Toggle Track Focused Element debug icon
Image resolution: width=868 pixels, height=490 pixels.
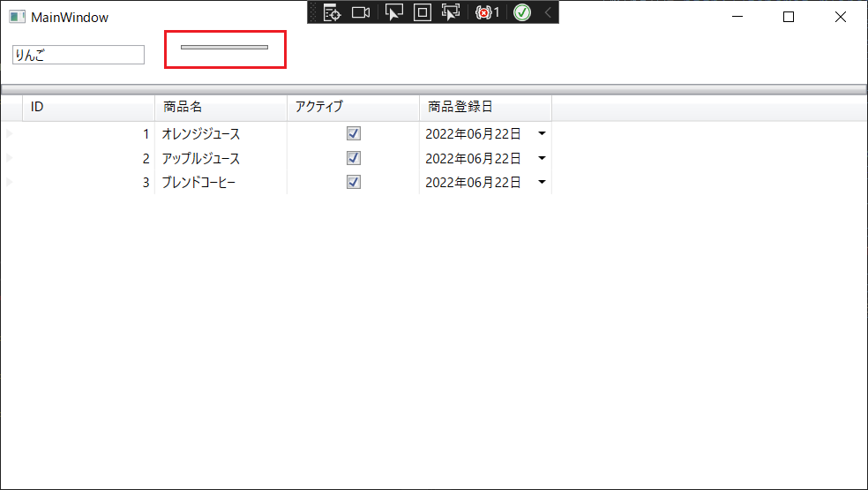(x=451, y=12)
